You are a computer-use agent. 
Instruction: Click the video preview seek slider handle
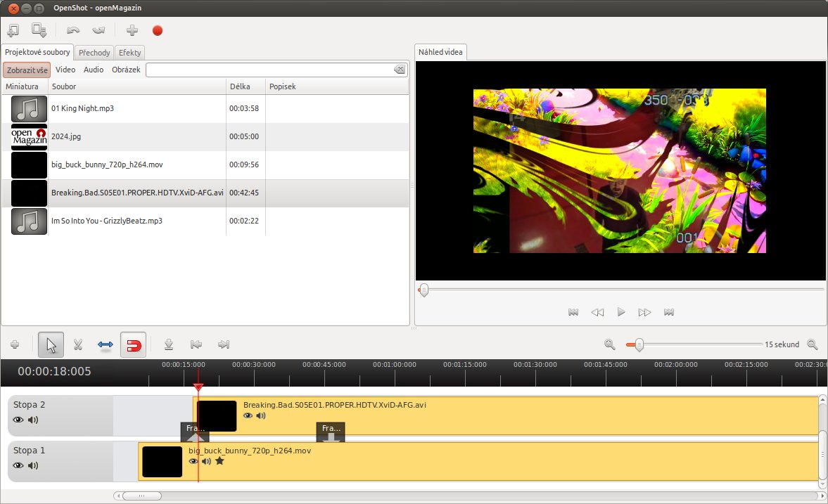(x=423, y=290)
